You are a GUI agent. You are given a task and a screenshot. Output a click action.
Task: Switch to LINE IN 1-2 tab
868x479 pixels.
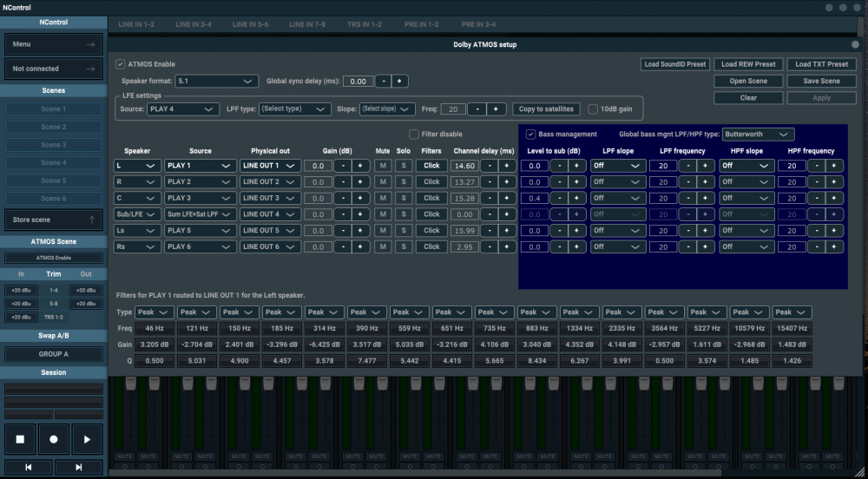coord(136,24)
